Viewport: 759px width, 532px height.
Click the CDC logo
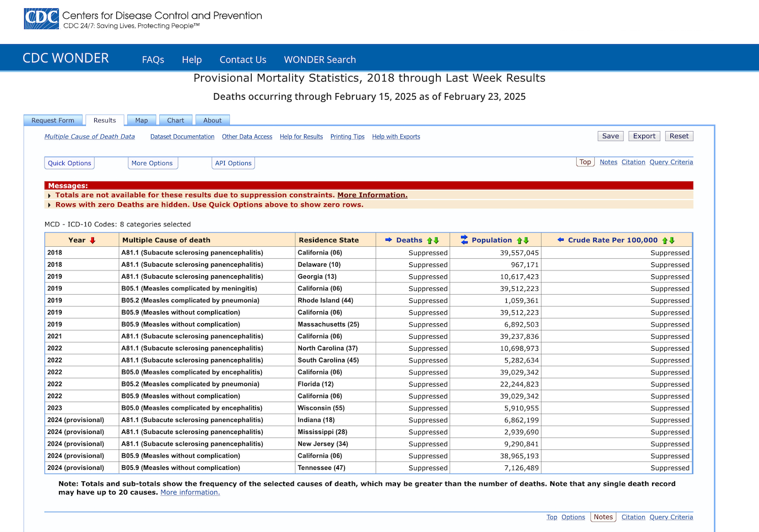(41, 19)
